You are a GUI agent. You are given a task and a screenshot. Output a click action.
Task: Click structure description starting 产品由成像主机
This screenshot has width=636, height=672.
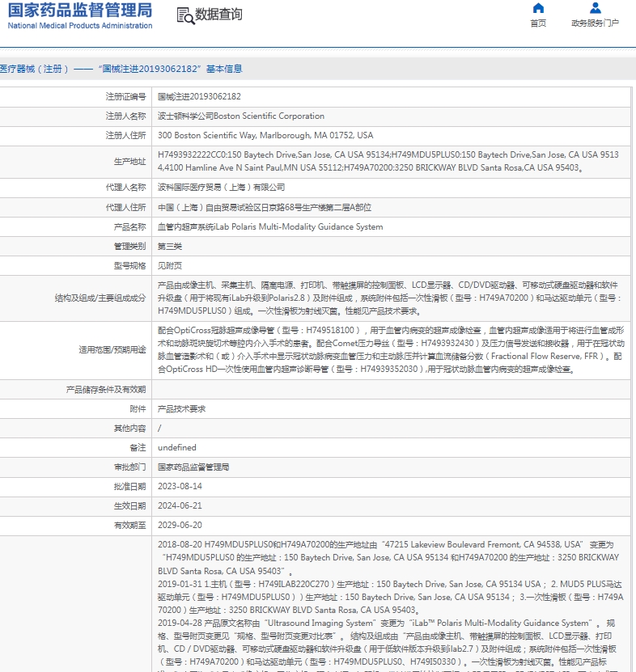pyautogui.click(x=389, y=298)
